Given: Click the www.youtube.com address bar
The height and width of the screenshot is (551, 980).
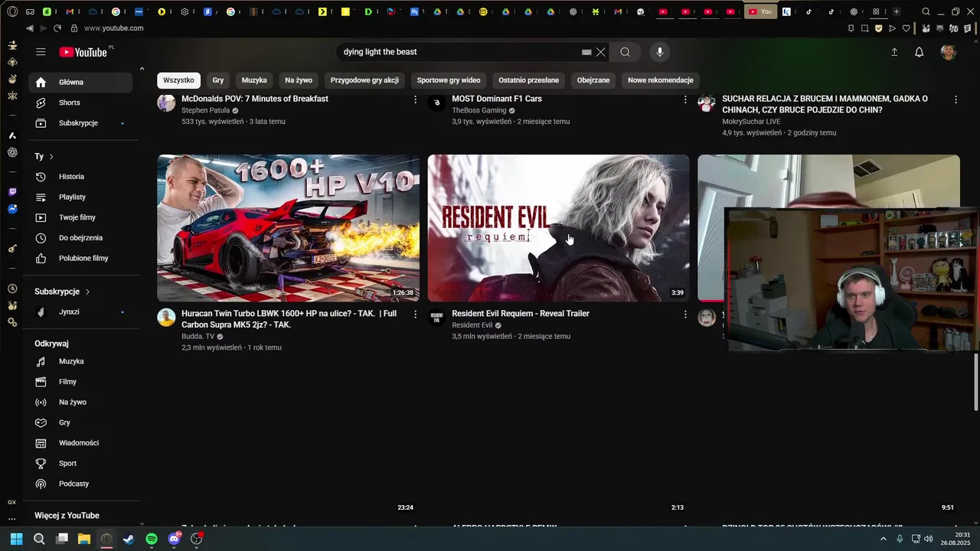Looking at the screenshot, I should tap(113, 28).
